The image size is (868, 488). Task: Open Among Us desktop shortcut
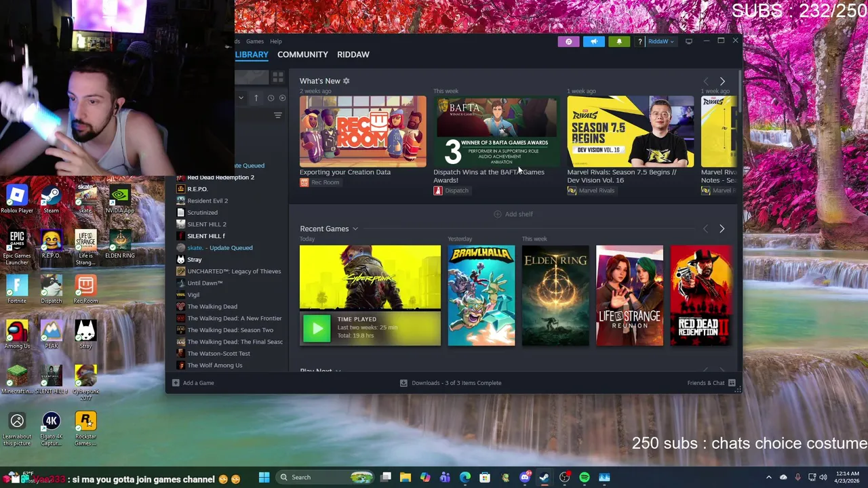[x=17, y=335]
